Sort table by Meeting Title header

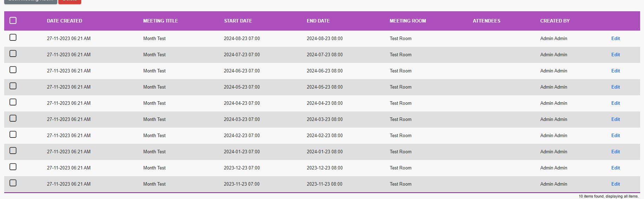tap(161, 21)
